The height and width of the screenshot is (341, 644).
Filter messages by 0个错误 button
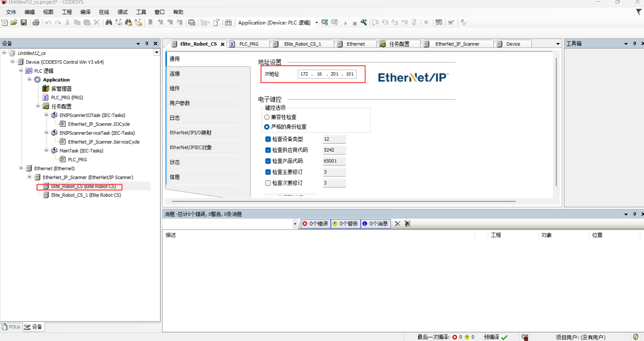315,224
